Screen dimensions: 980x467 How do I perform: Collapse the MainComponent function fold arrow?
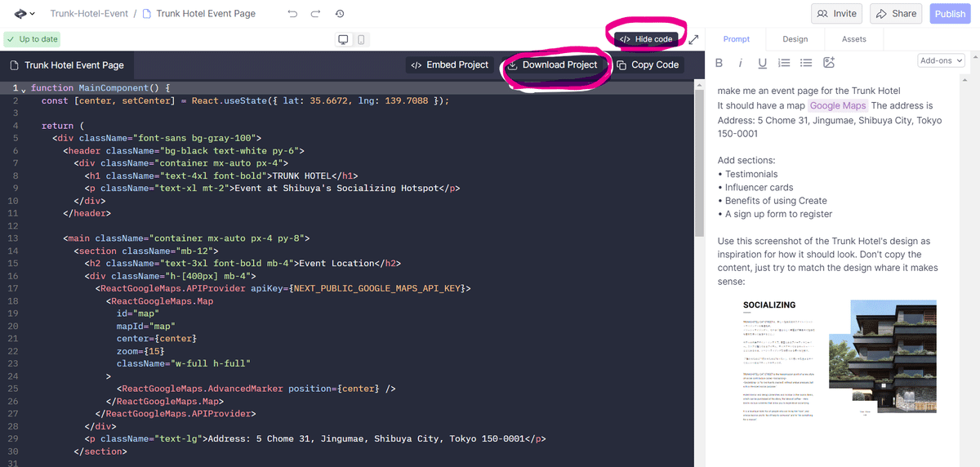coord(24,88)
